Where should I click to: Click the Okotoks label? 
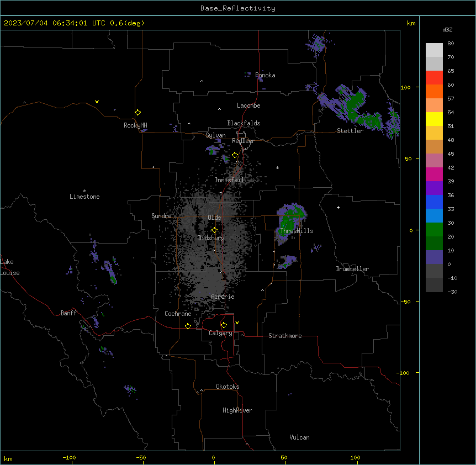tap(228, 387)
